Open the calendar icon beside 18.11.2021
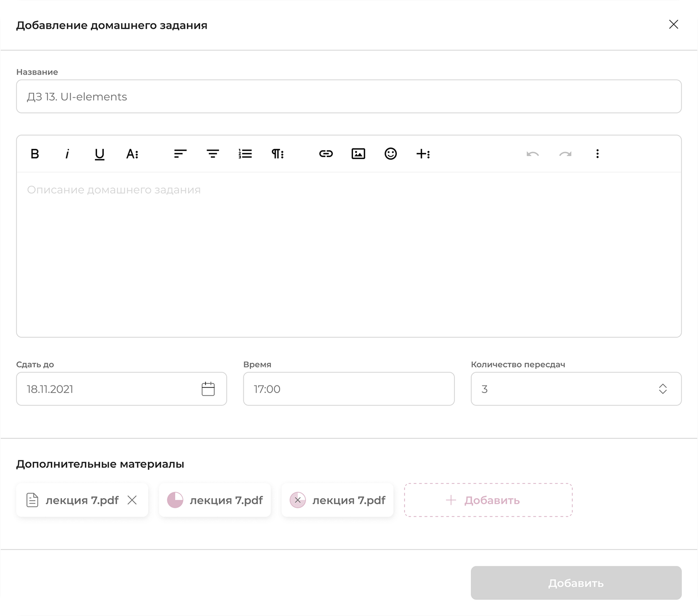Image resolution: width=698 pixels, height=616 pixels. coord(208,389)
